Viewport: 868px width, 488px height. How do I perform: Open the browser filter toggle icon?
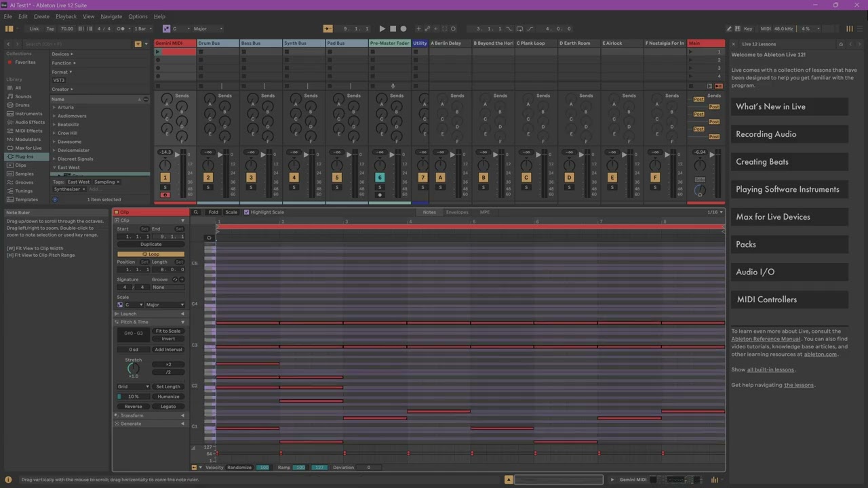click(x=138, y=44)
